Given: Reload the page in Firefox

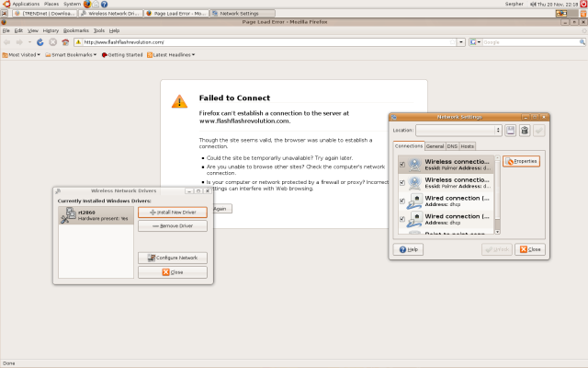Looking at the screenshot, I should tap(40, 42).
